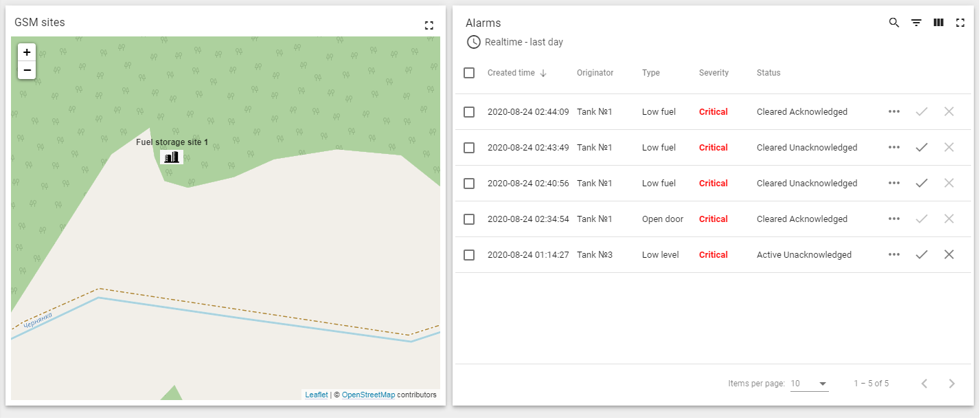980x420 pixels.
Task: Check the 02:44:09 Low fuel alarm row
Action: 469,112
